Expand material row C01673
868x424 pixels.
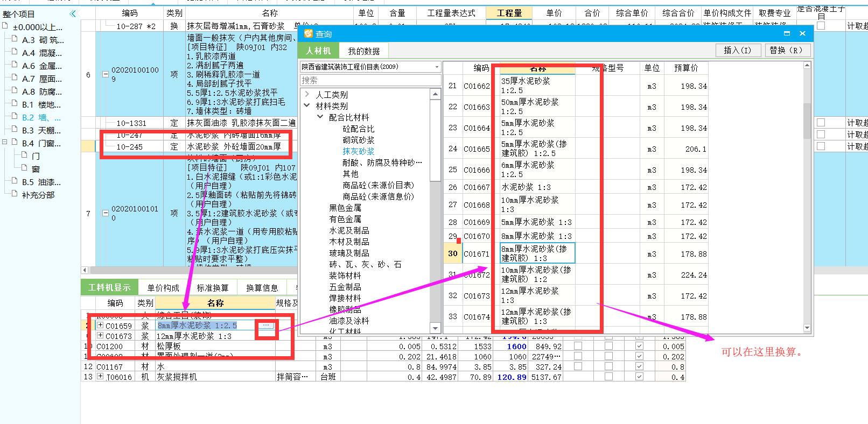pyautogui.click(x=100, y=335)
